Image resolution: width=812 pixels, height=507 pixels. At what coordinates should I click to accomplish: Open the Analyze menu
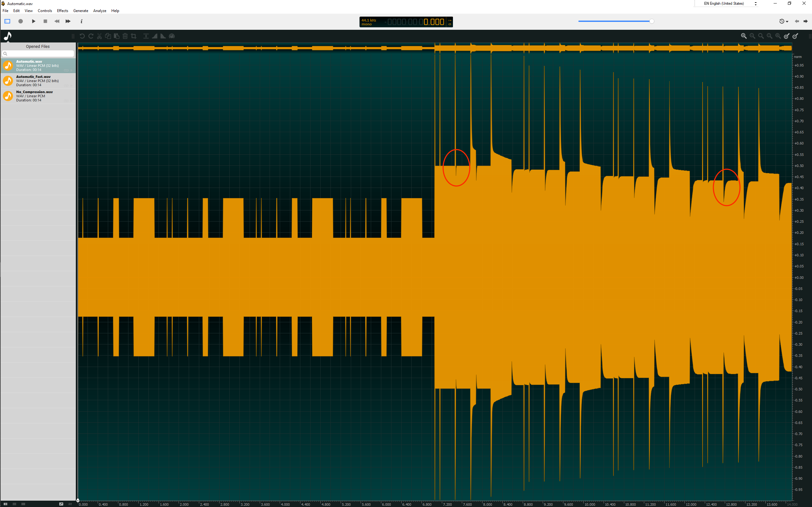99,11
